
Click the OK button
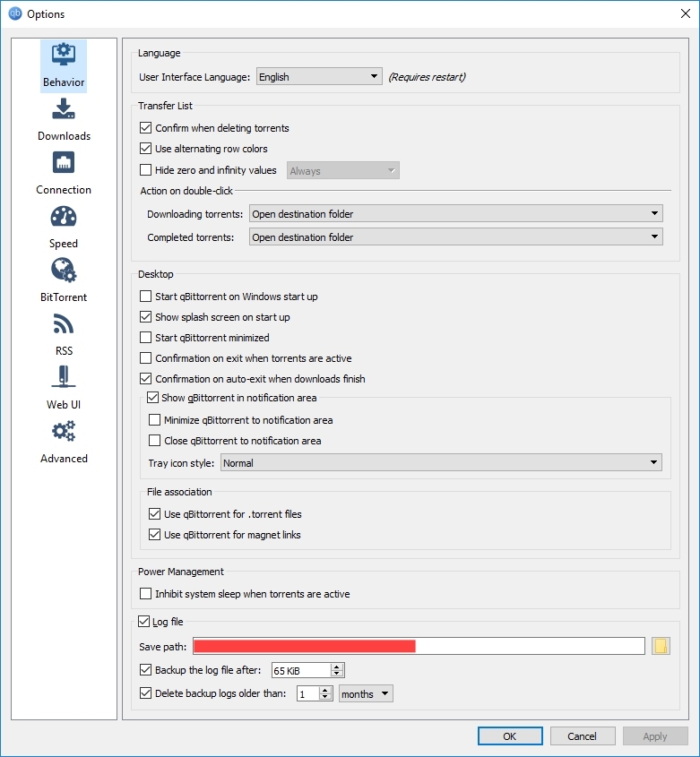(510, 736)
